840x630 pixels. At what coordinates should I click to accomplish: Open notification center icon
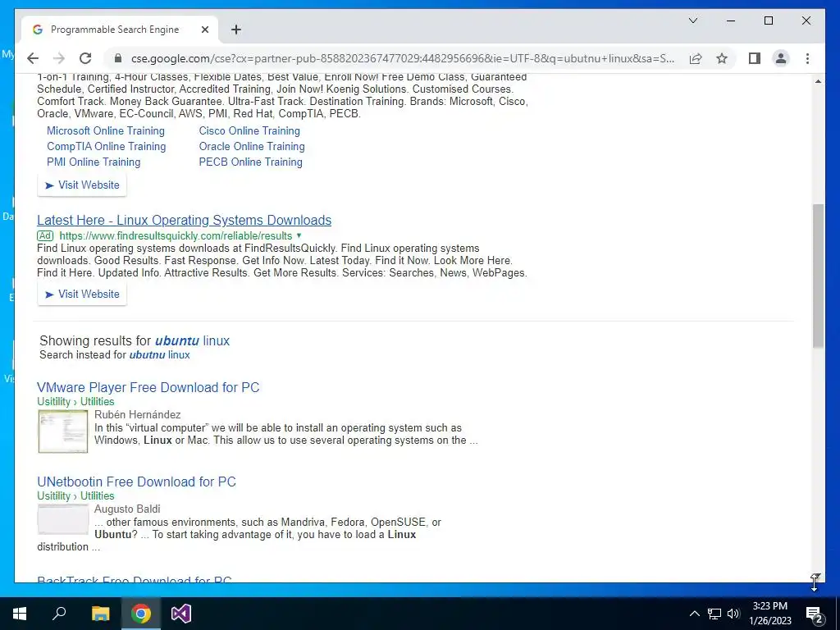coord(815,614)
